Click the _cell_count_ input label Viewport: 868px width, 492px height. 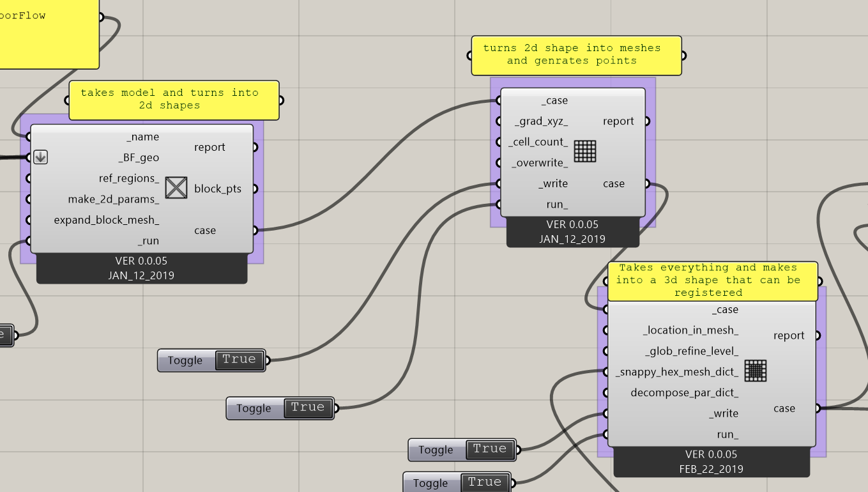[x=538, y=142]
